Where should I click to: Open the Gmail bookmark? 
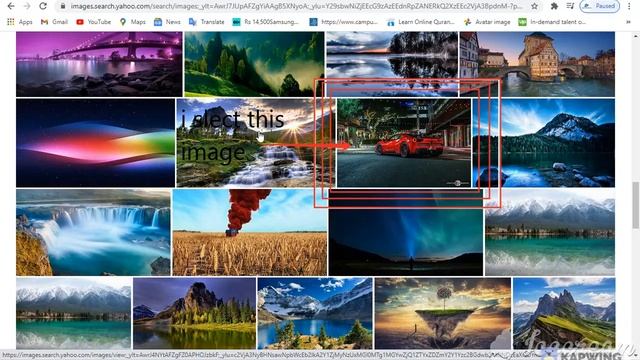click(x=54, y=22)
